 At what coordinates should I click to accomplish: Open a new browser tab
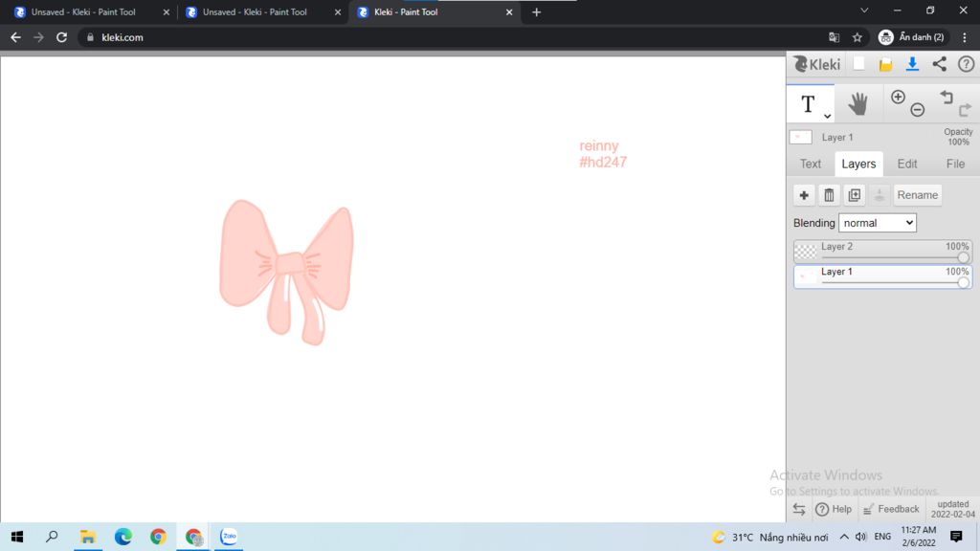pyautogui.click(x=536, y=11)
